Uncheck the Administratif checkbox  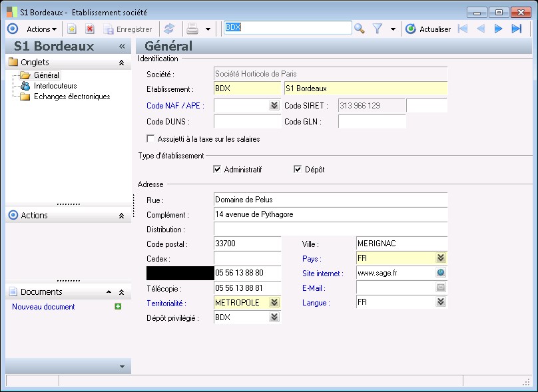click(217, 170)
